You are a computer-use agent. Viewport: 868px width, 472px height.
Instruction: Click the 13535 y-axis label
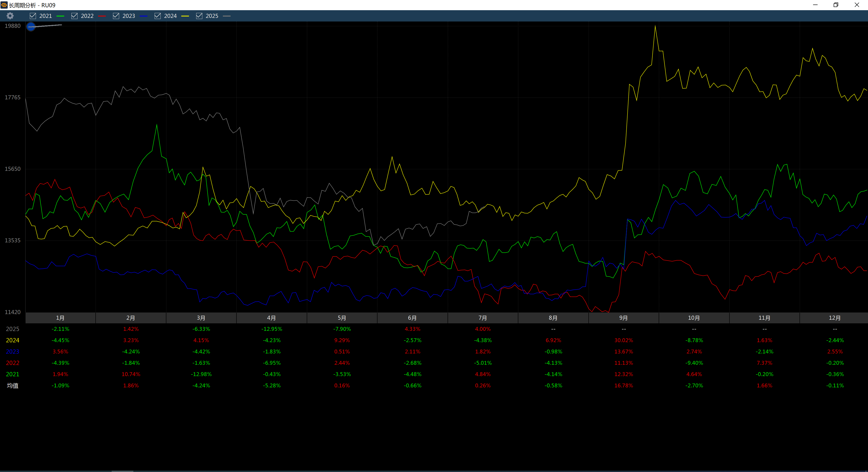click(12, 241)
